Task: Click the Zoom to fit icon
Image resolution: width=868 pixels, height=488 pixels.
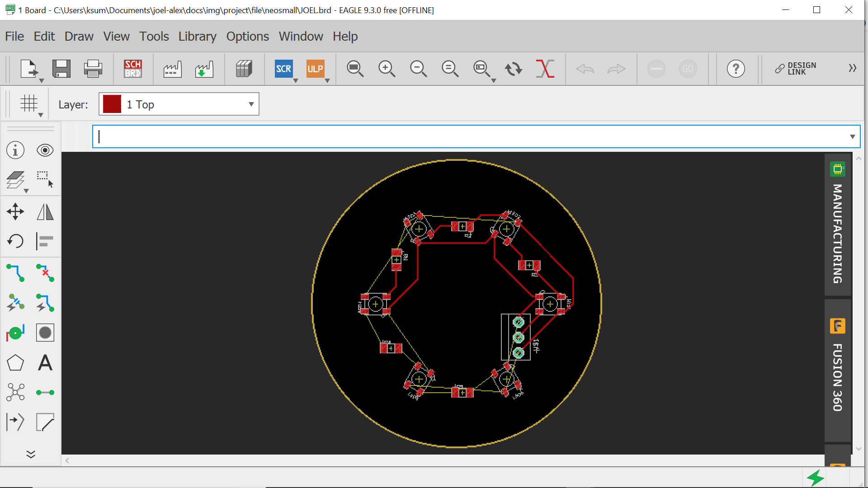Action: point(355,69)
